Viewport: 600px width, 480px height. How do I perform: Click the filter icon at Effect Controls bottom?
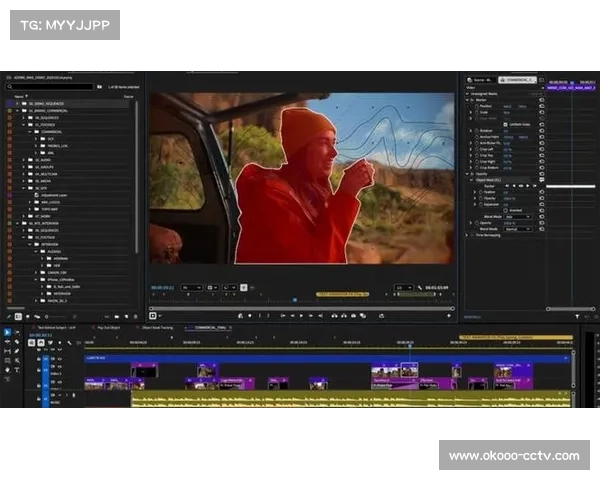[x=577, y=317]
